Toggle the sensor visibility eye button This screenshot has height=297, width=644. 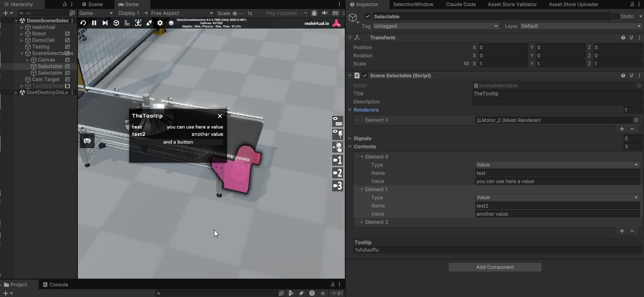pyautogui.click(x=337, y=134)
